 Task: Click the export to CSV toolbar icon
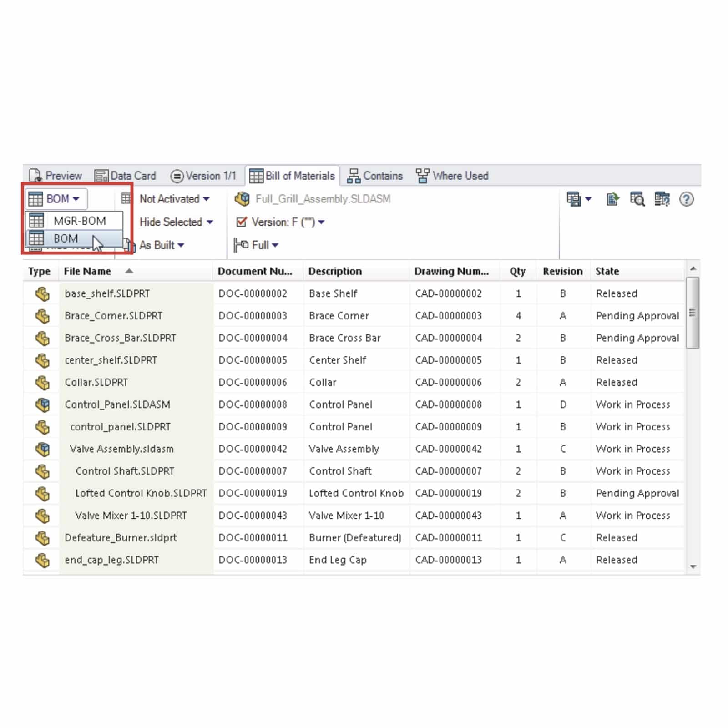point(612,199)
